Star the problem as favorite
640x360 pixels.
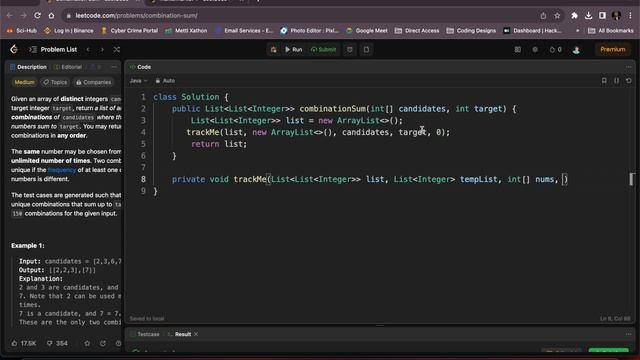pyautogui.click(x=87, y=343)
